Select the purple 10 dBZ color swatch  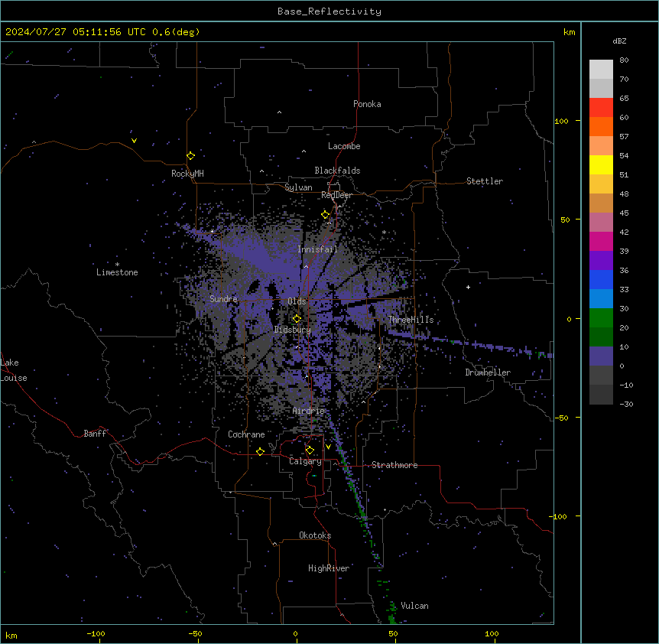pos(601,356)
